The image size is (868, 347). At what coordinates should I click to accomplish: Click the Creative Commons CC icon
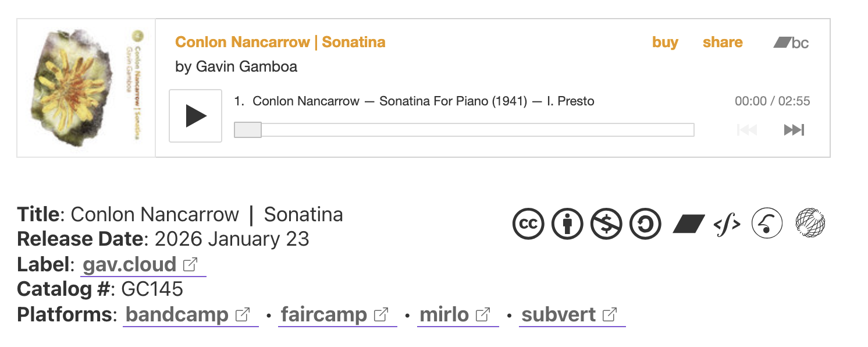pos(528,224)
